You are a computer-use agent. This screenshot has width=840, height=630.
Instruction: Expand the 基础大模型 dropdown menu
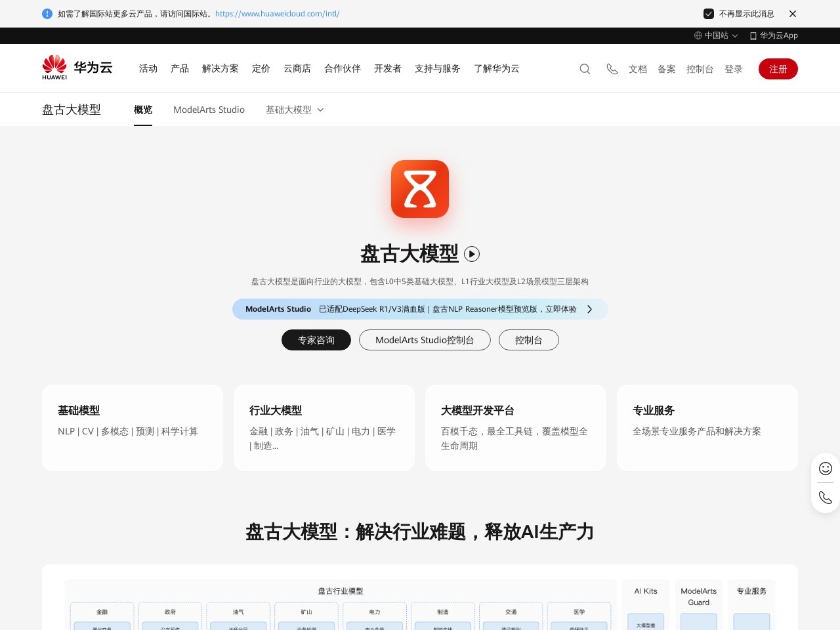point(295,110)
